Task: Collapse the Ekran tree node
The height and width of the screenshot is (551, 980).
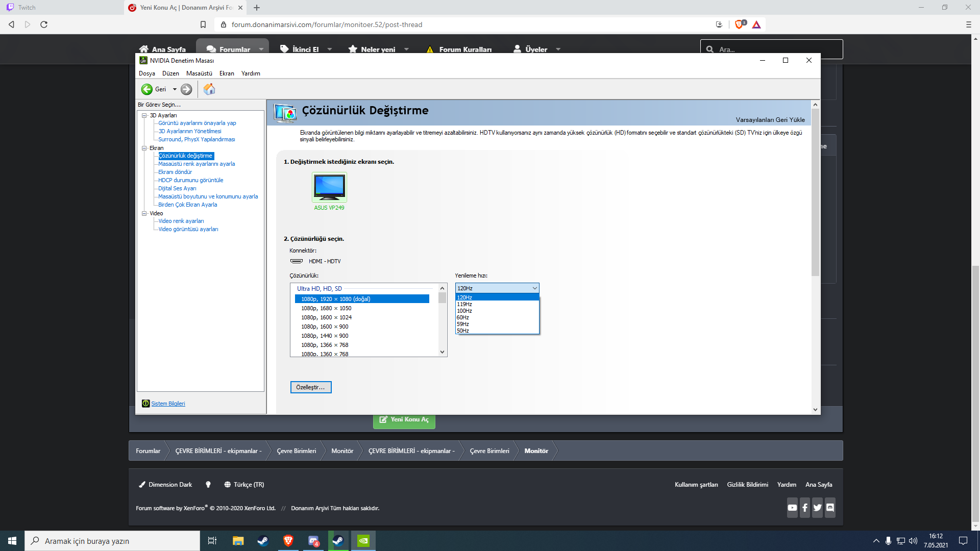Action: (144, 148)
